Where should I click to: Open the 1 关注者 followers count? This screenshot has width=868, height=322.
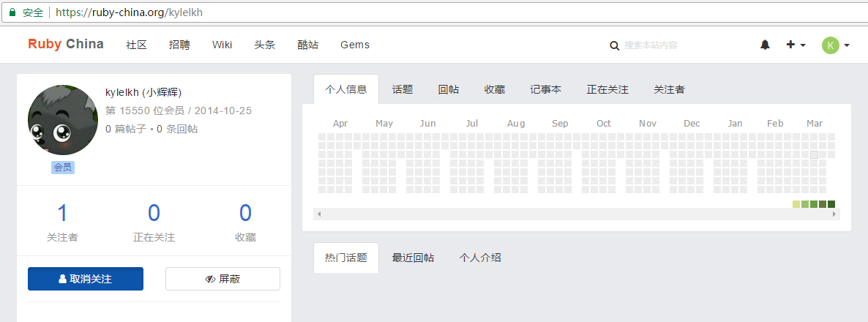(x=62, y=223)
